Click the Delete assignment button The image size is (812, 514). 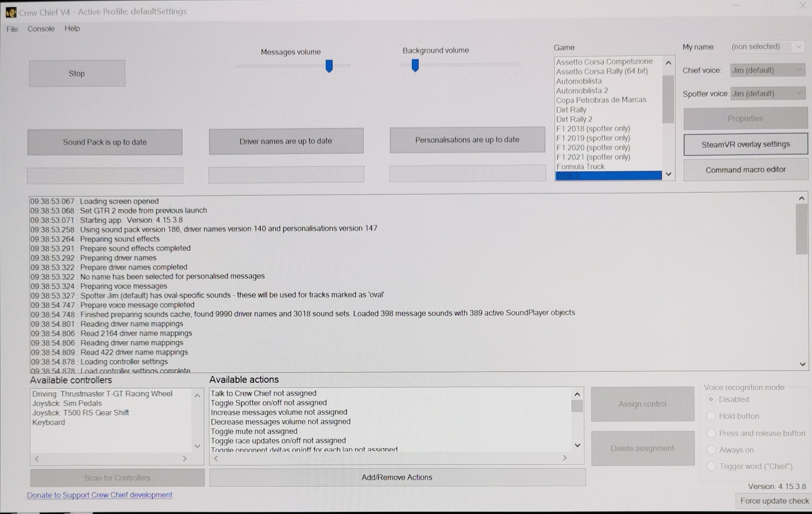pyautogui.click(x=643, y=448)
